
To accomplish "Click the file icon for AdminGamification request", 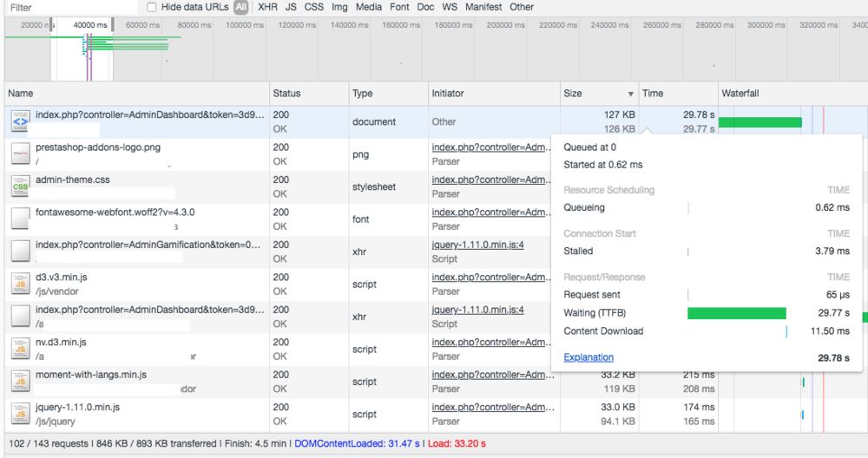I will [x=21, y=252].
